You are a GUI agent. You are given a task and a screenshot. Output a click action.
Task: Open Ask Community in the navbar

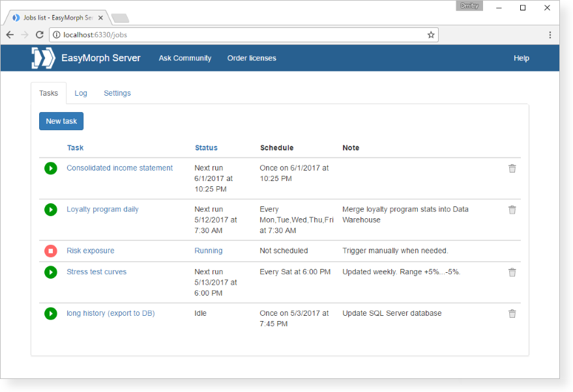[x=185, y=58]
